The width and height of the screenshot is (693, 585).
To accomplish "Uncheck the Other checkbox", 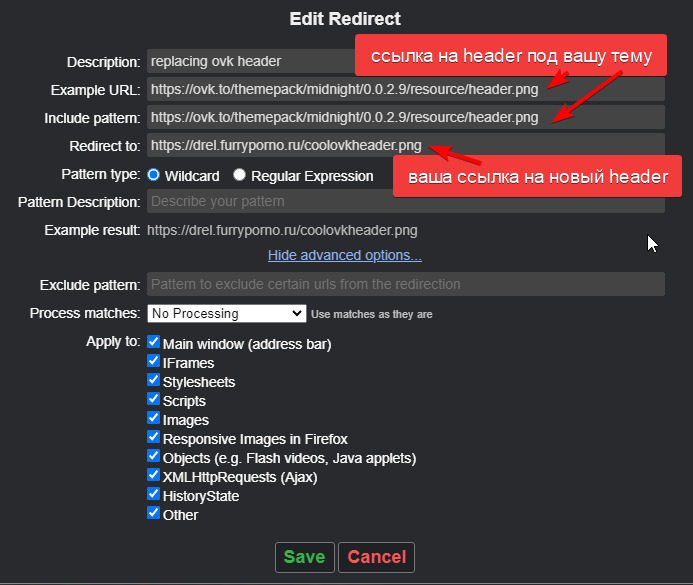I will tap(153, 514).
